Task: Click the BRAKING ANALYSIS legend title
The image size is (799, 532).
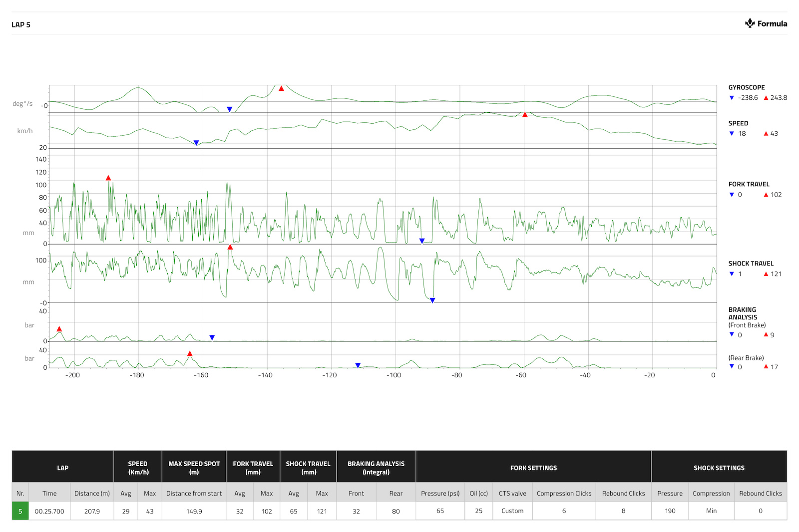Action: click(x=743, y=313)
